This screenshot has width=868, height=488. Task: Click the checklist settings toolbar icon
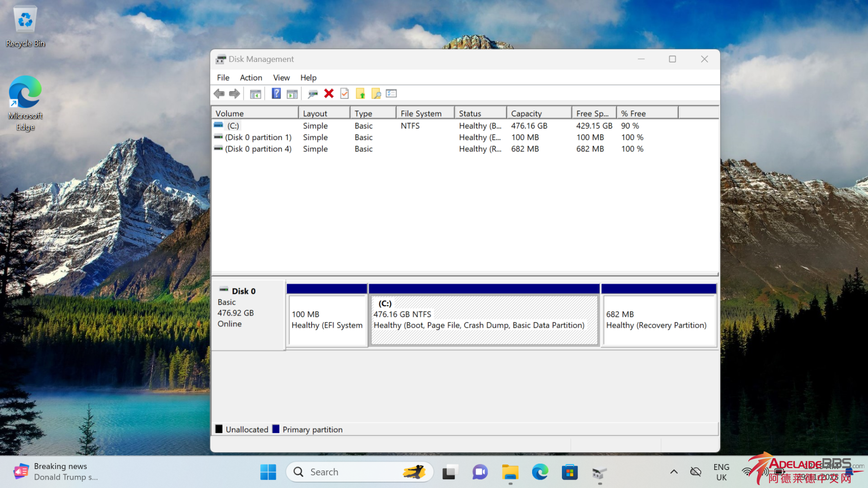(392, 94)
